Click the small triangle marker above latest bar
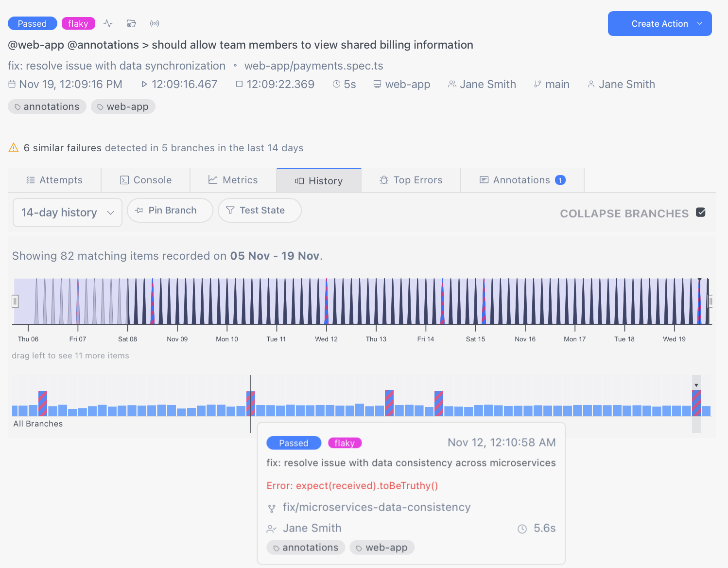 click(x=696, y=385)
